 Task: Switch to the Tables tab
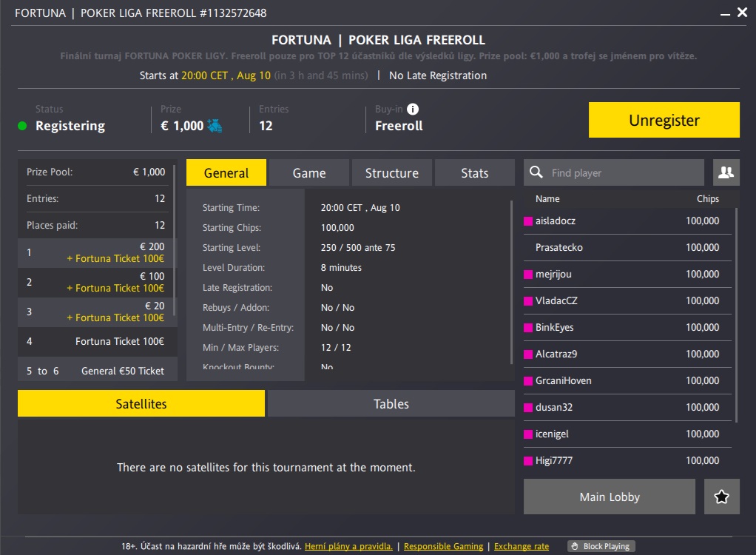coord(391,403)
